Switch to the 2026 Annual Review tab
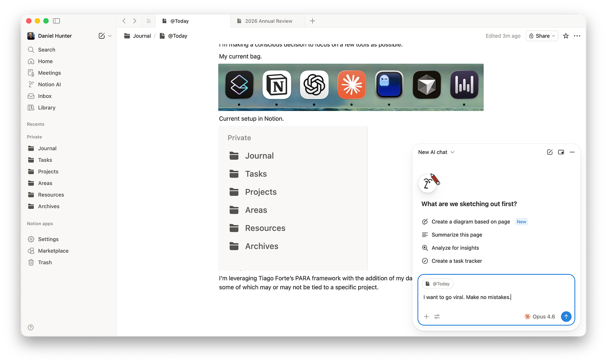 [x=267, y=21]
